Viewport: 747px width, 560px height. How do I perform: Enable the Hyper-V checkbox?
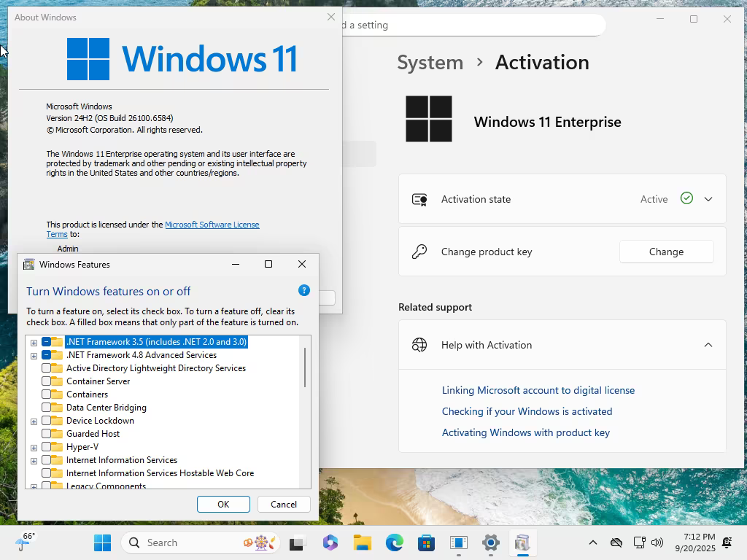[x=46, y=447]
